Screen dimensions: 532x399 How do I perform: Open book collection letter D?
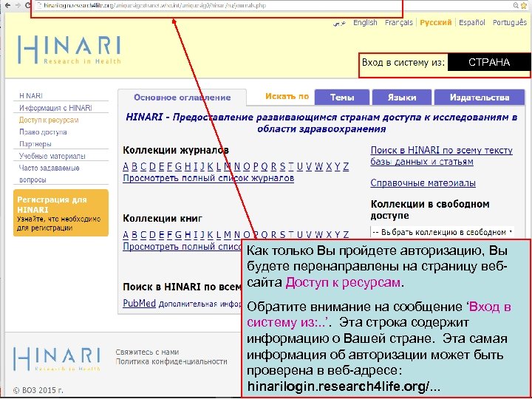click(152, 234)
